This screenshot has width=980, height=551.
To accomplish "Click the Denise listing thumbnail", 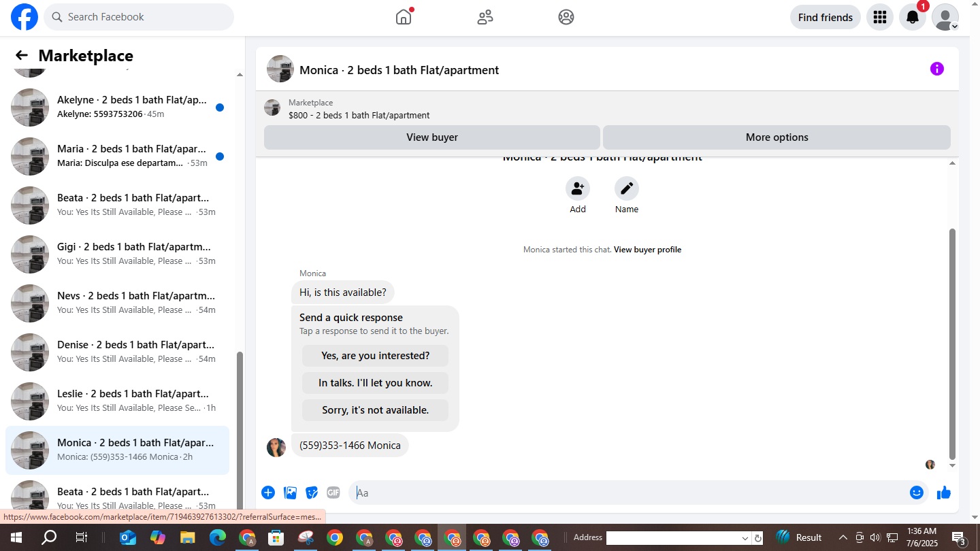I will tap(30, 352).
